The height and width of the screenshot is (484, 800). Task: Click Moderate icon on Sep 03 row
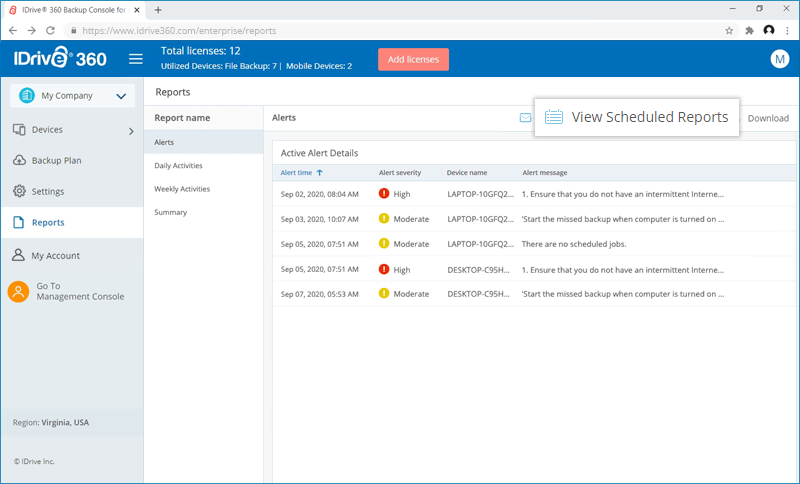pyautogui.click(x=384, y=218)
